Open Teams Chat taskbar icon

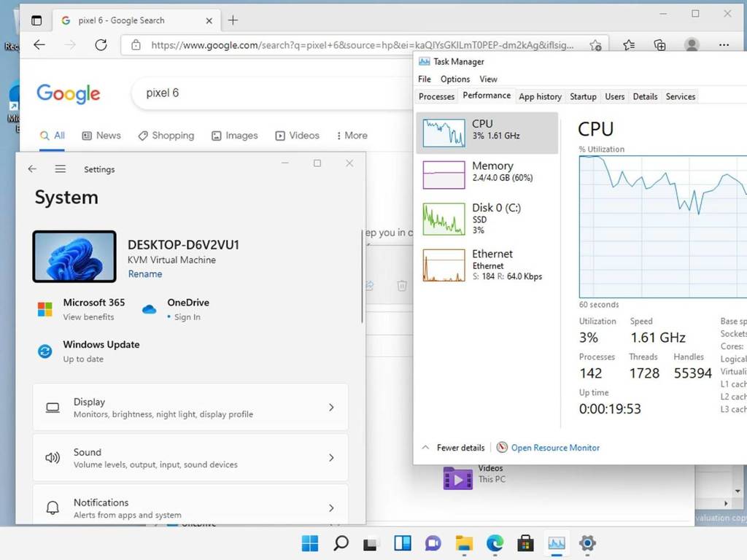[433, 543]
